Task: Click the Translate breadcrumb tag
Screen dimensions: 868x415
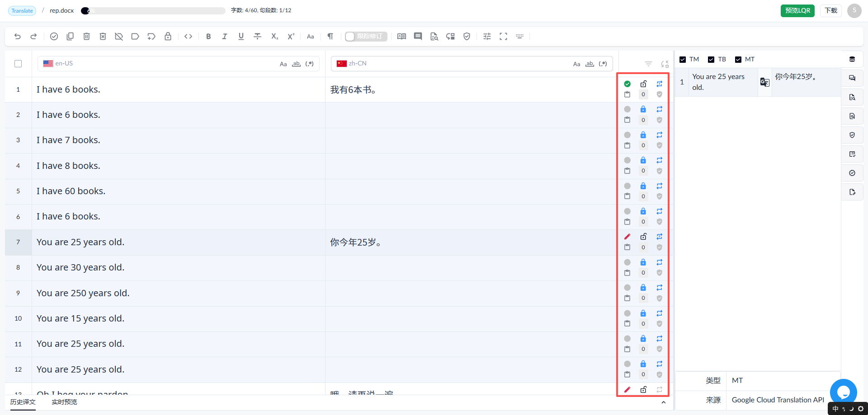Action: tap(22, 11)
